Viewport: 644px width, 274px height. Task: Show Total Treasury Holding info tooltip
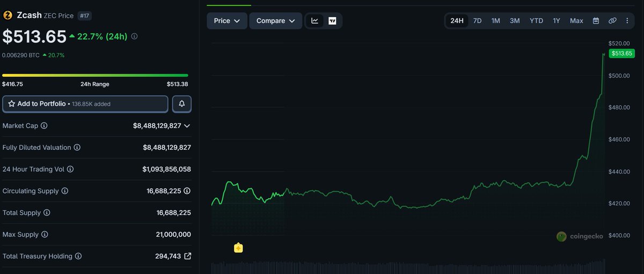click(78, 256)
